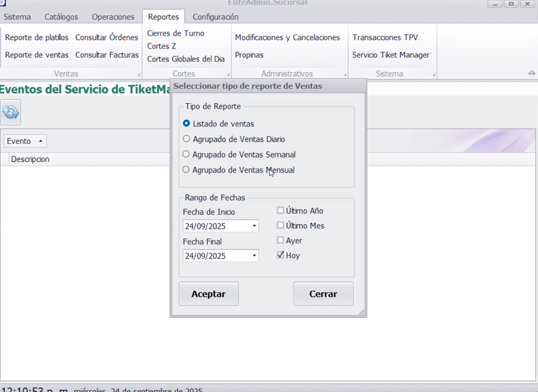The height and width of the screenshot is (392, 538).
Task: Click the Cortes group launcher corner icon
Action: (x=228, y=75)
